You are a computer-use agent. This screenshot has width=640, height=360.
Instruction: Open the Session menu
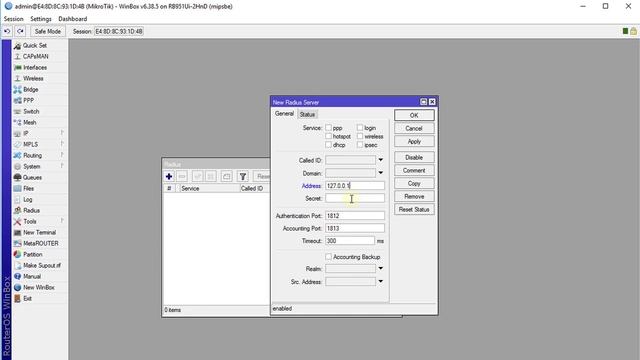(13, 19)
